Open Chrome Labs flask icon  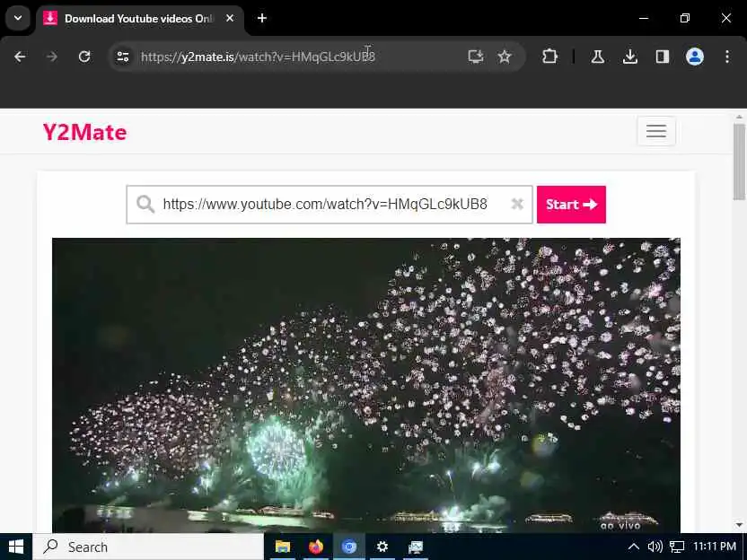[598, 57]
